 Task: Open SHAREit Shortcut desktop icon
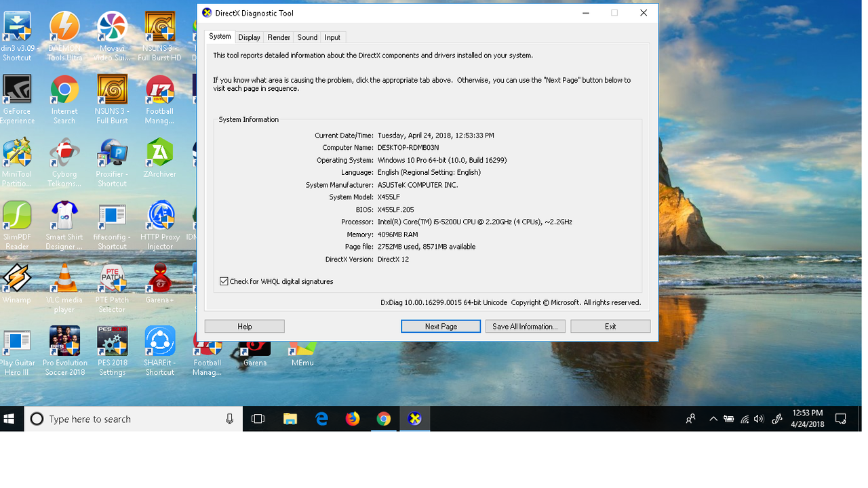pyautogui.click(x=160, y=352)
